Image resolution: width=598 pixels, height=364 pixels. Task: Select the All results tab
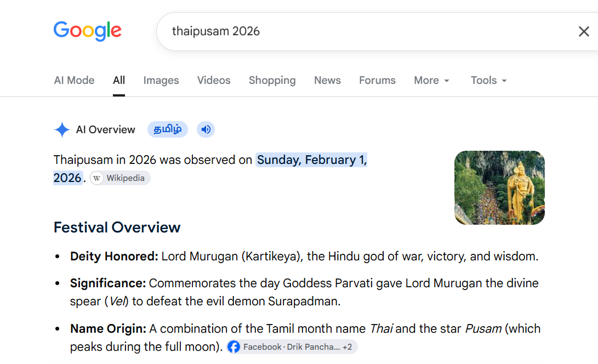click(x=118, y=81)
